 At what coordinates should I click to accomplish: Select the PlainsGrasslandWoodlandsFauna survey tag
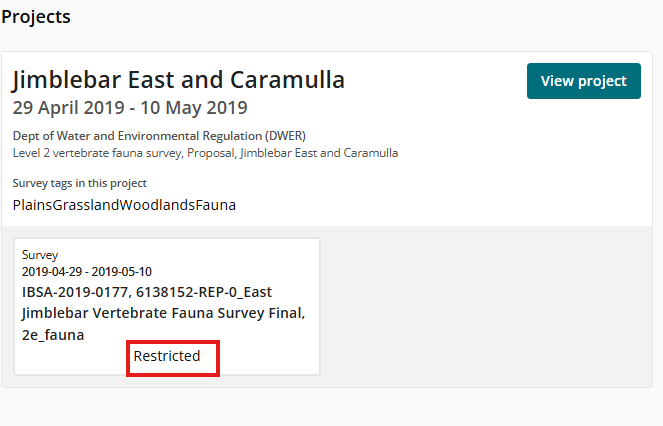124,205
